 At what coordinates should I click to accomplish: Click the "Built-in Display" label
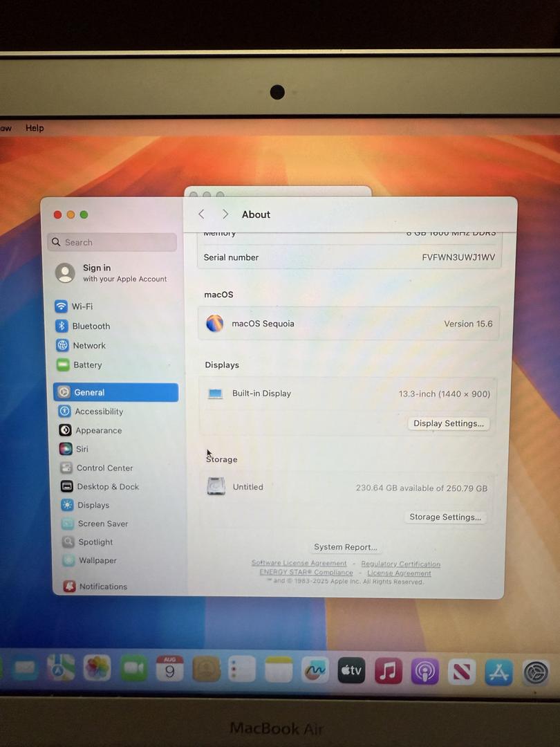tap(261, 393)
